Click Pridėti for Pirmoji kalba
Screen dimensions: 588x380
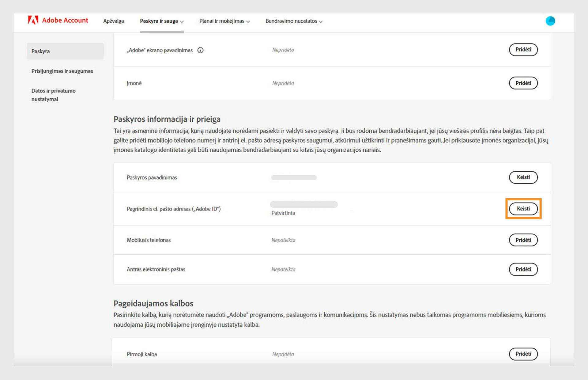pyautogui.click(x=523, y=354)
